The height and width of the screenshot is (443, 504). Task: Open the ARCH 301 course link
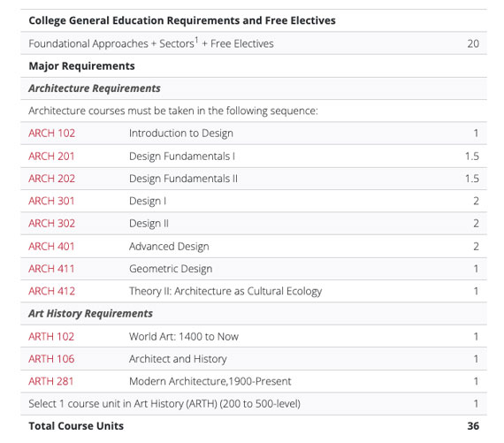(x=51, y=201)
